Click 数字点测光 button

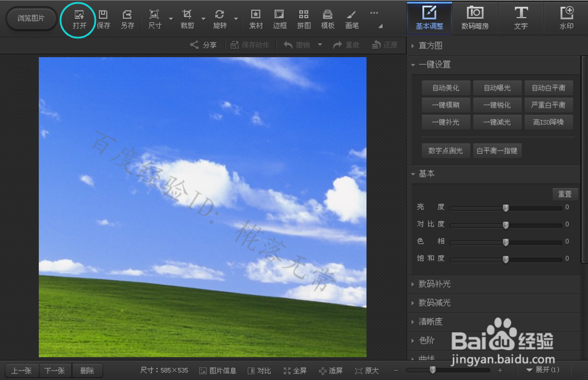pyautogui.click(x=446, y=151)
